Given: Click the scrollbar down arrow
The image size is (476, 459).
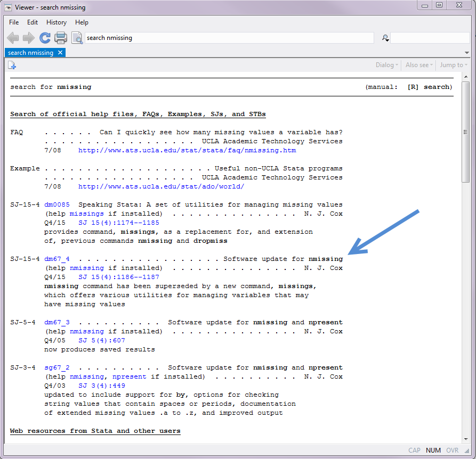Looking at the screenshot, I should pos(466,439).
